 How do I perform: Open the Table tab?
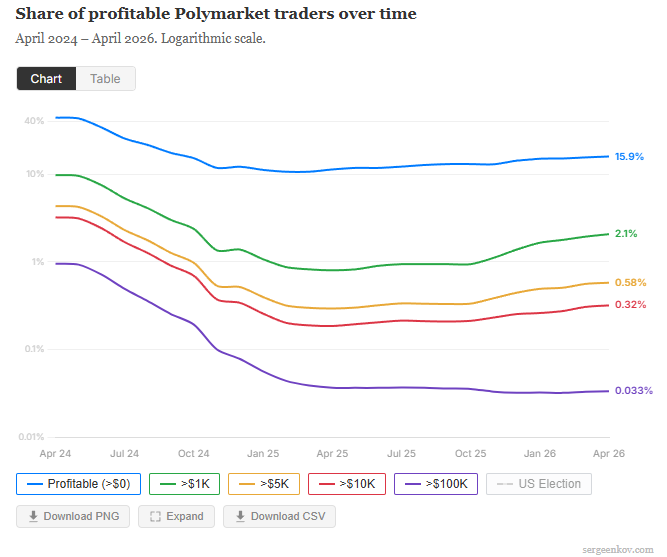(105, 79)
